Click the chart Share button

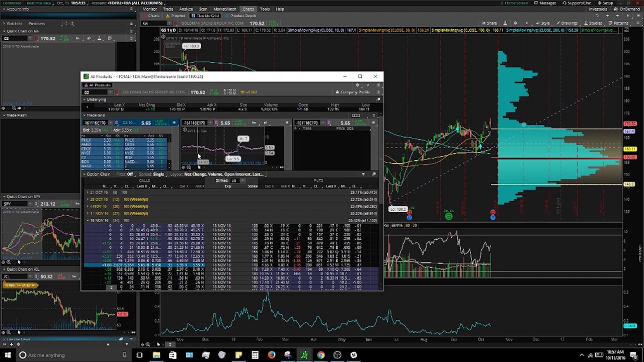click(489, 23)
